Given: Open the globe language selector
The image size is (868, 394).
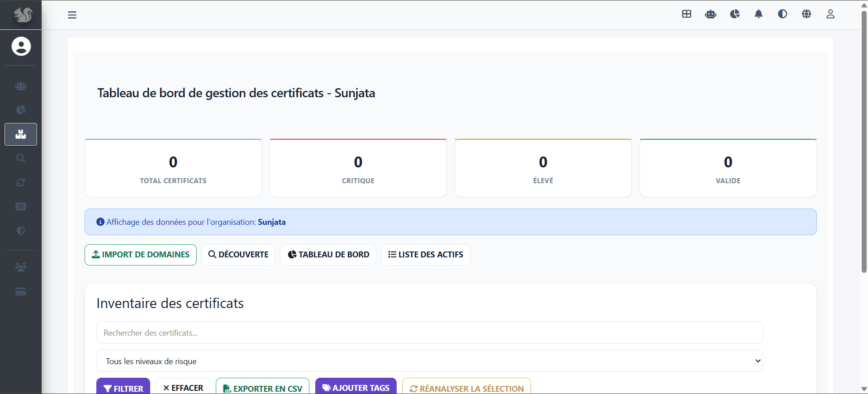Looking at the screenshot, I should (806, 14).
